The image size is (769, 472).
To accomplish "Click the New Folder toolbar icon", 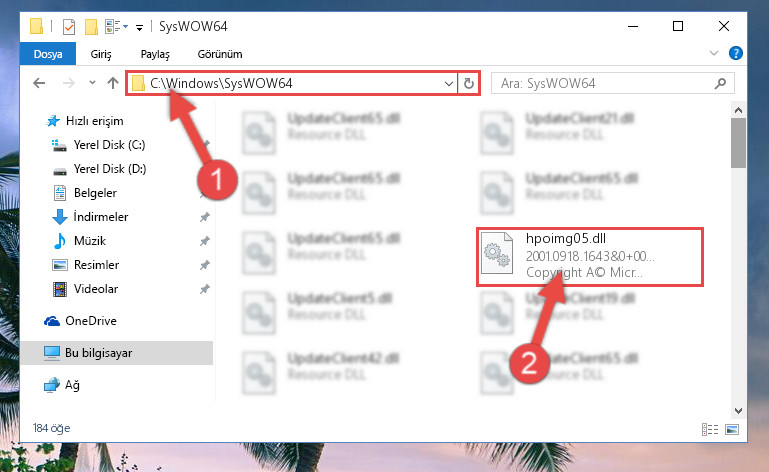I will pos(91,26).
